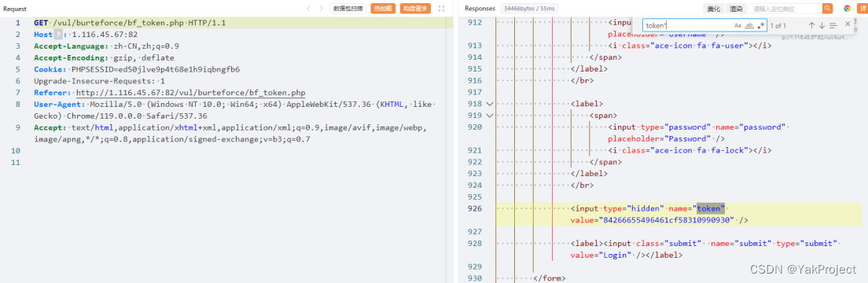The width and height of the screenshot is (868, 283).
Task: Click the 34466bytes / 55ms response size badge
Action: click(529, 9)
